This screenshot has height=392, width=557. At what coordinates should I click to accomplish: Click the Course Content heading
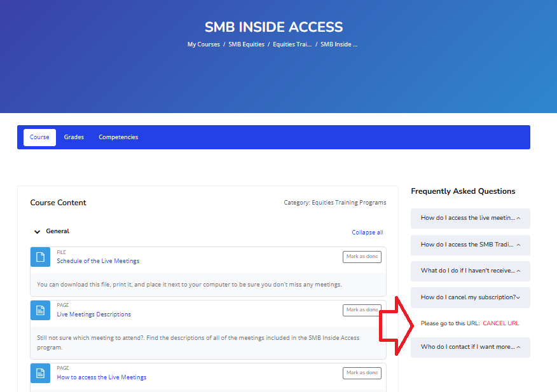tap(58, 203)
